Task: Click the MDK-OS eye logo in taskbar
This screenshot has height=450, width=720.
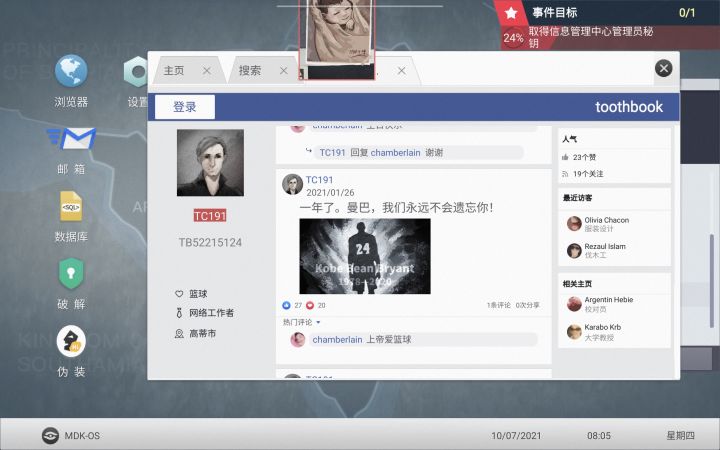Action: click(50, 435)
